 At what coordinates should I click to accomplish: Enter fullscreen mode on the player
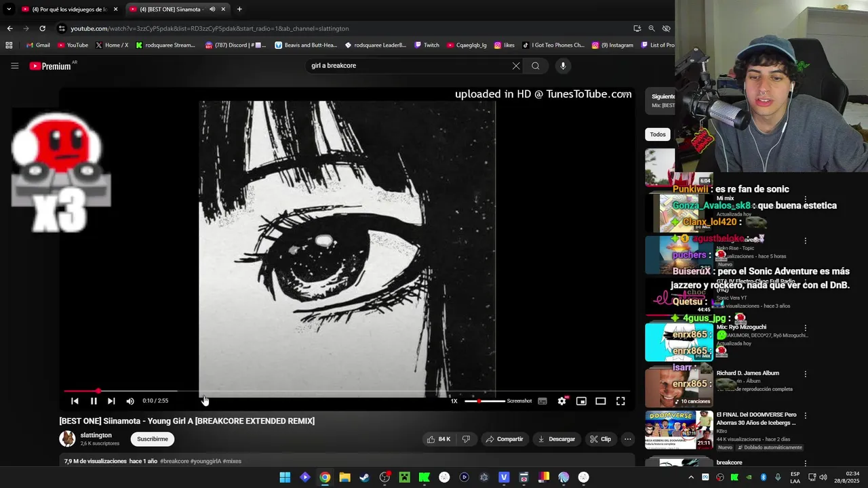pos(620,401)
